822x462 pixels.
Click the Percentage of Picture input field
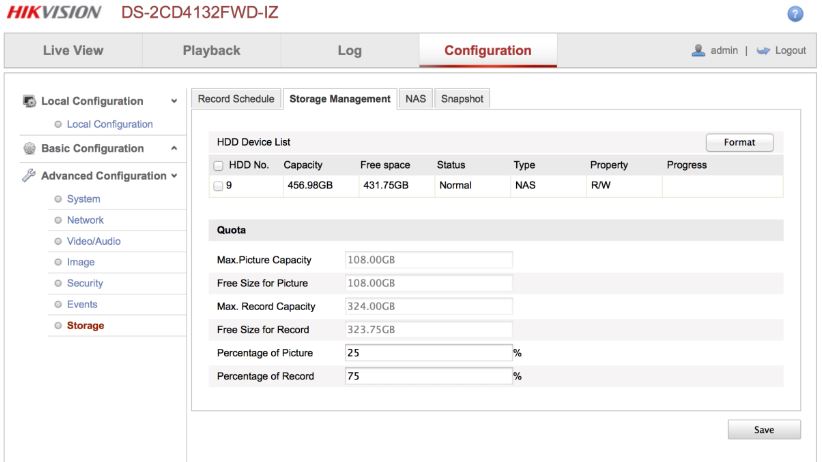click(x=428, y=352)
